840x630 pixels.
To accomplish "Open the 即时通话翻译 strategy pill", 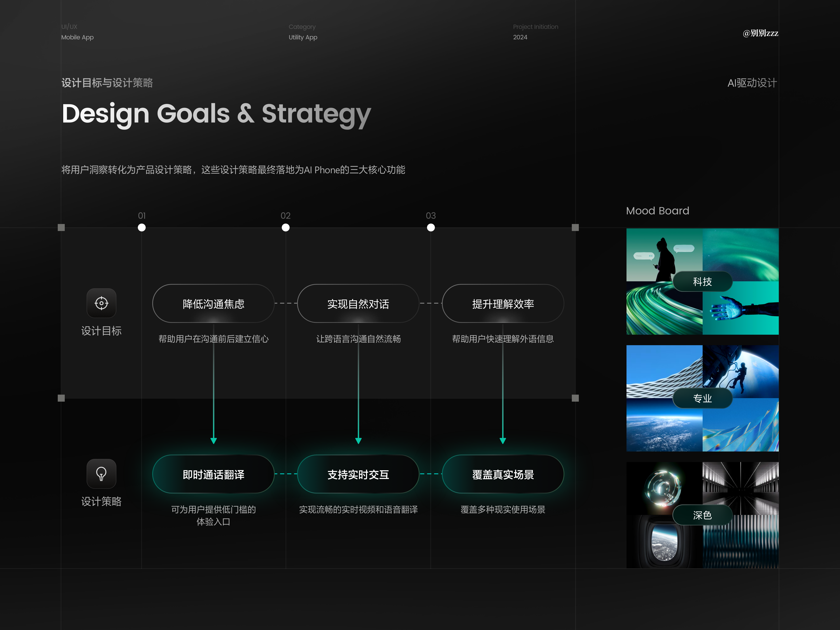I will click(213, 474).
